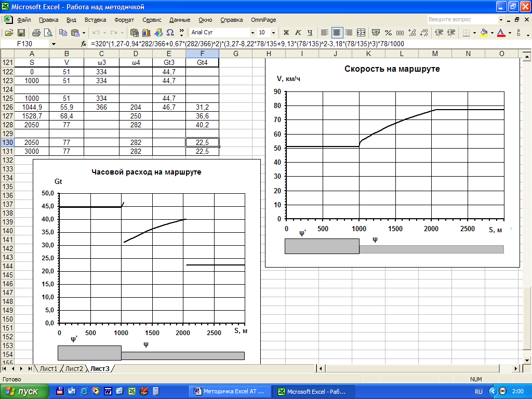Click the 'Скорость на маршруте' chart title
532x399 pixels.
coord(392,69)
